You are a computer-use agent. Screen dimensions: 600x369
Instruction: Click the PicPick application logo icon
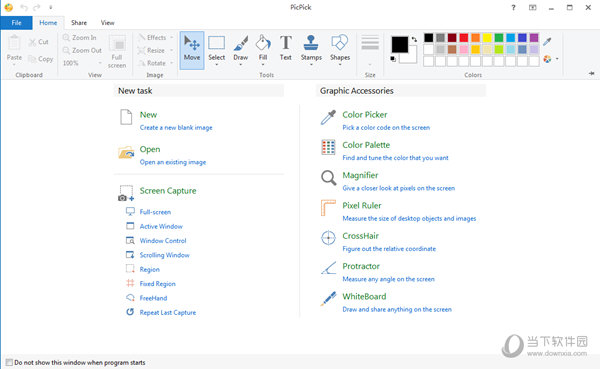8,7
